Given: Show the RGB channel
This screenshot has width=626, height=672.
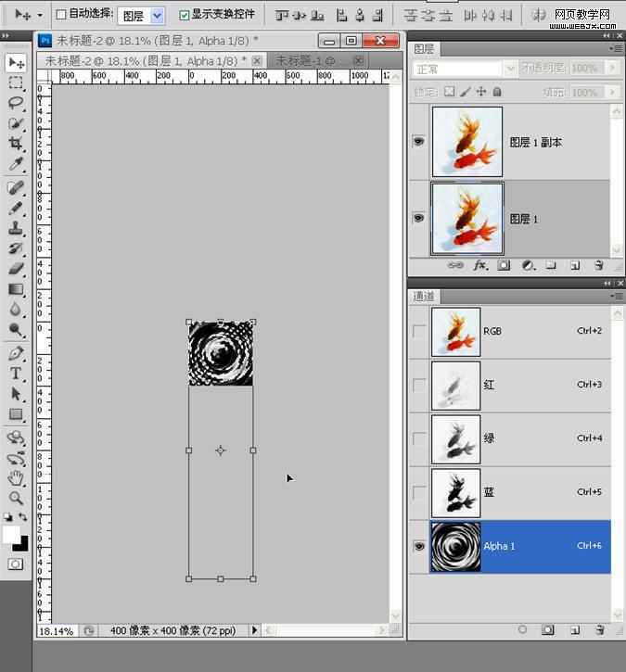Looking at the screenshot, I should tap(419, 331).
